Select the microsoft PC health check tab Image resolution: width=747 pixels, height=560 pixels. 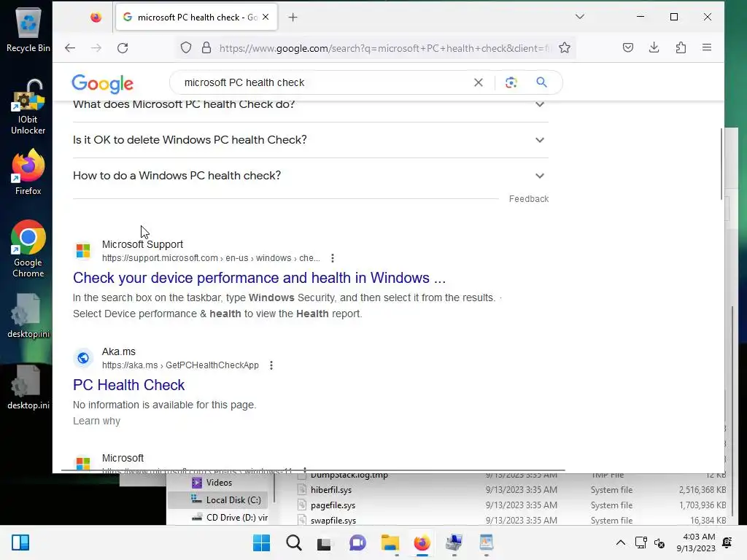click(x=196, y=17)
